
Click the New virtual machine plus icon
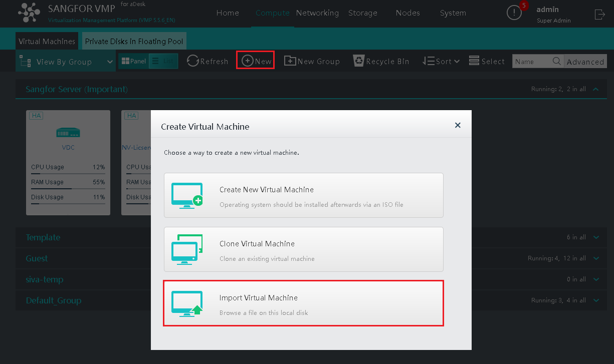click(248, 61)
